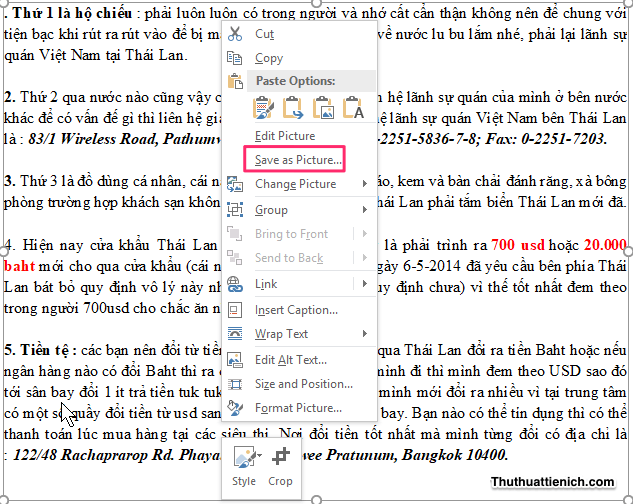Open Format Picture... entry

[x=298, y=408]
